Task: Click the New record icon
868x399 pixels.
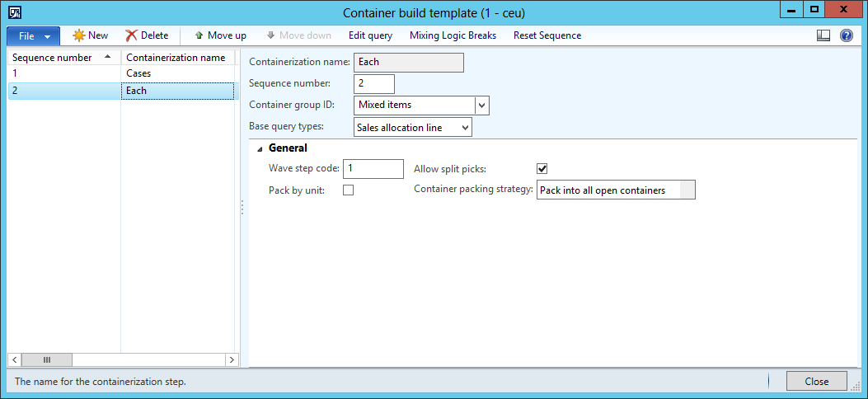Action: click(x=79, y=35)
